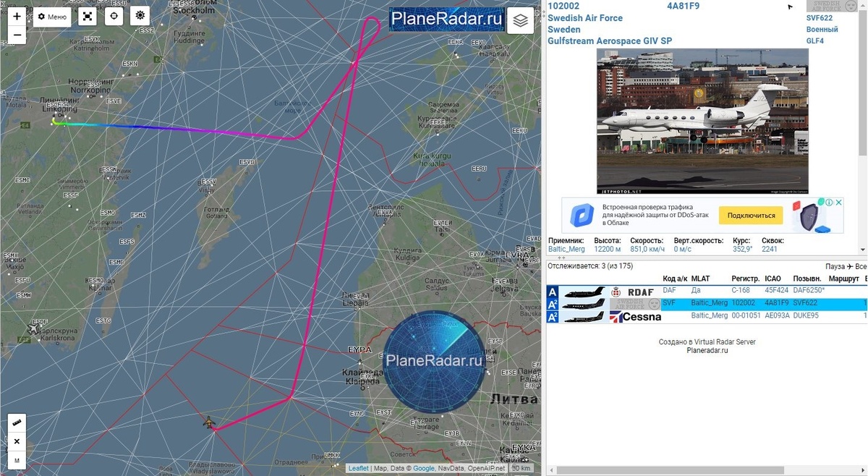The width and height of the screenshot is (868, 476).
Task: Toggle map brightness sun icon
Action: pyautogui.click(x=140, y=17)
